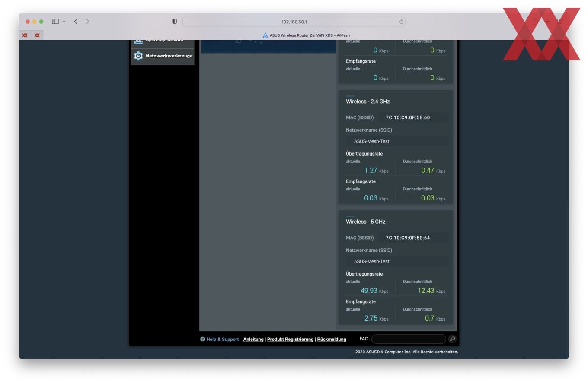
Task: Click the 0.47 Kbps average transmit rate
Action: point(433,171)
